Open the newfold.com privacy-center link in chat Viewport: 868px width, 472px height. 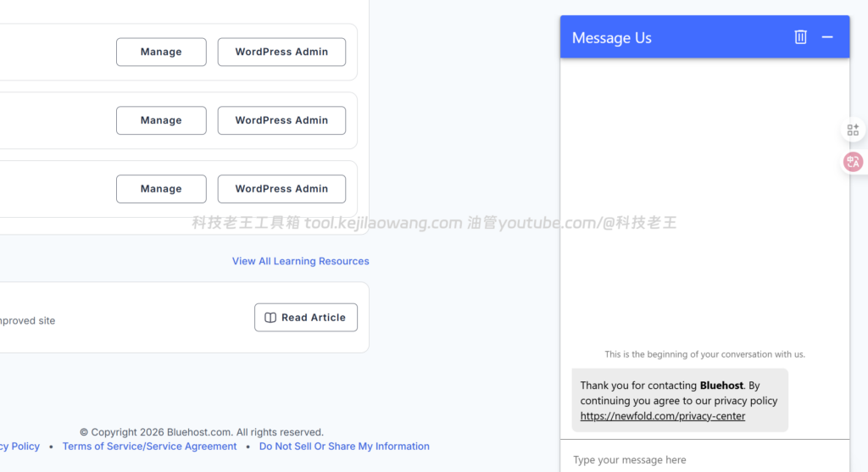(663, 416)
